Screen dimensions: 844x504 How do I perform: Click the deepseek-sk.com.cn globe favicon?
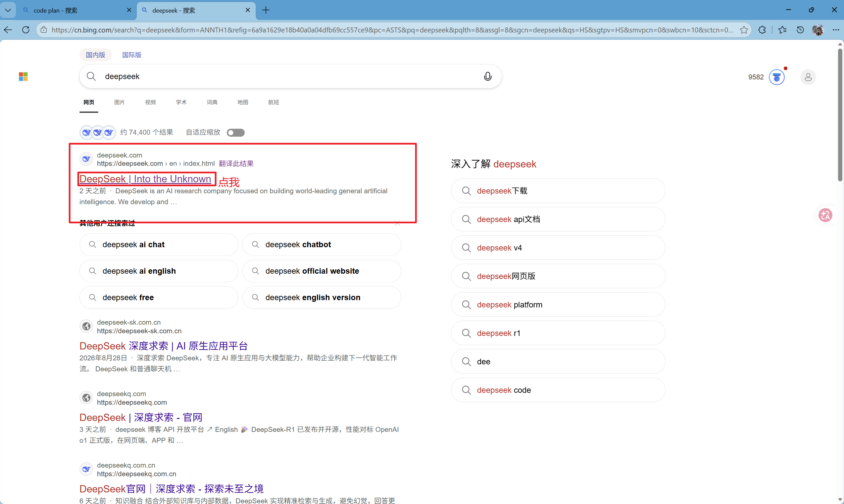pos(86,326)
